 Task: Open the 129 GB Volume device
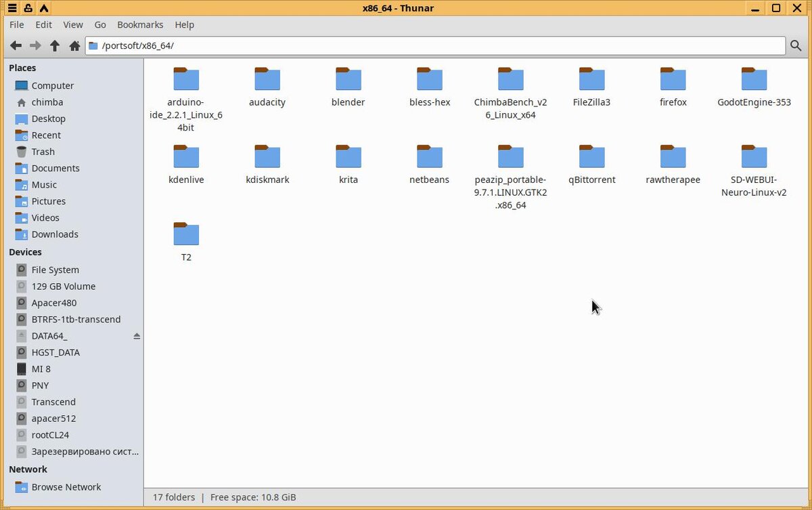pos(72,286)
